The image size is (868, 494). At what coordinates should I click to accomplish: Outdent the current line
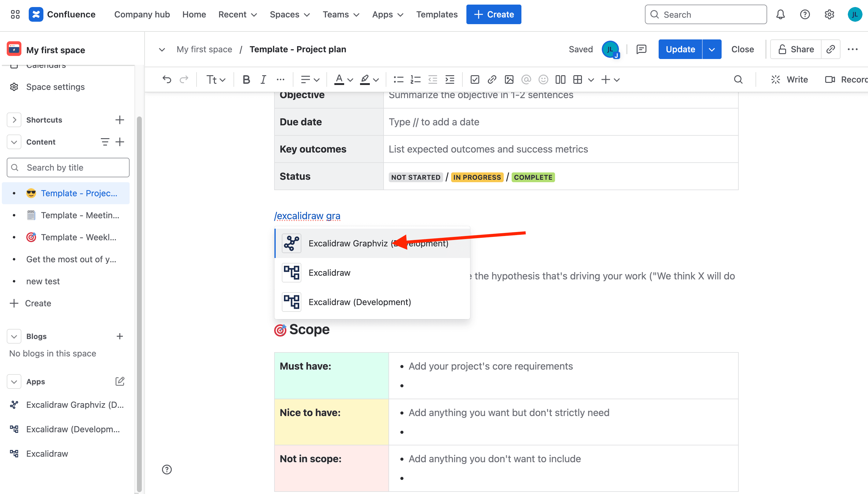432,79
